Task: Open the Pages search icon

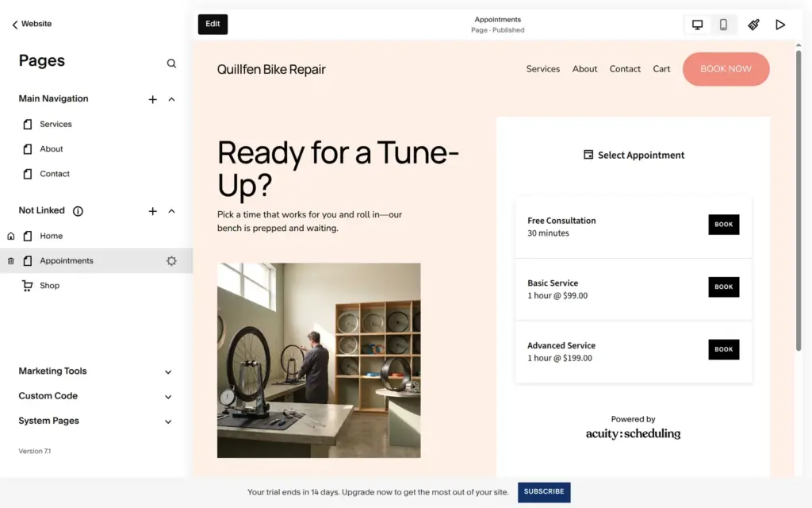Action: coord(171,63)
